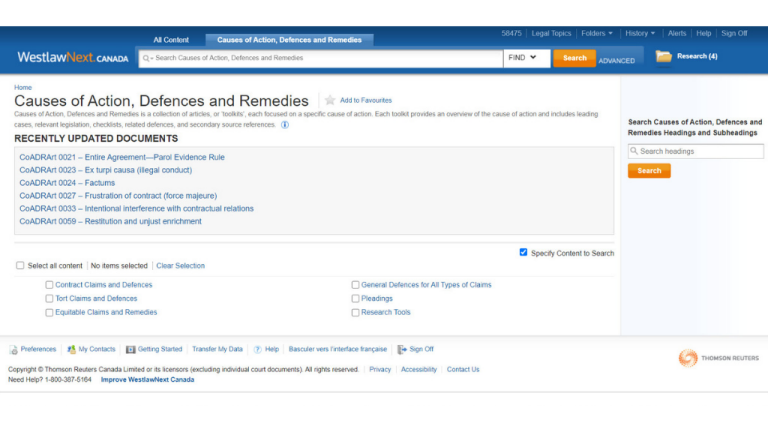
Task: Open CoADRArt 0033 Intentional interference document
Action: [x=137, y=208]
